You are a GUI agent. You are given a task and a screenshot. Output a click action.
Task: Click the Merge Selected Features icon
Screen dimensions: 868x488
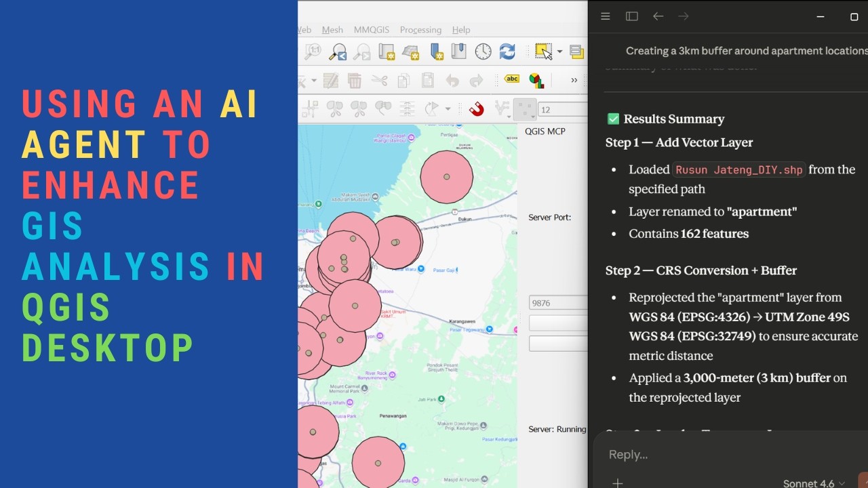point(383,108)
